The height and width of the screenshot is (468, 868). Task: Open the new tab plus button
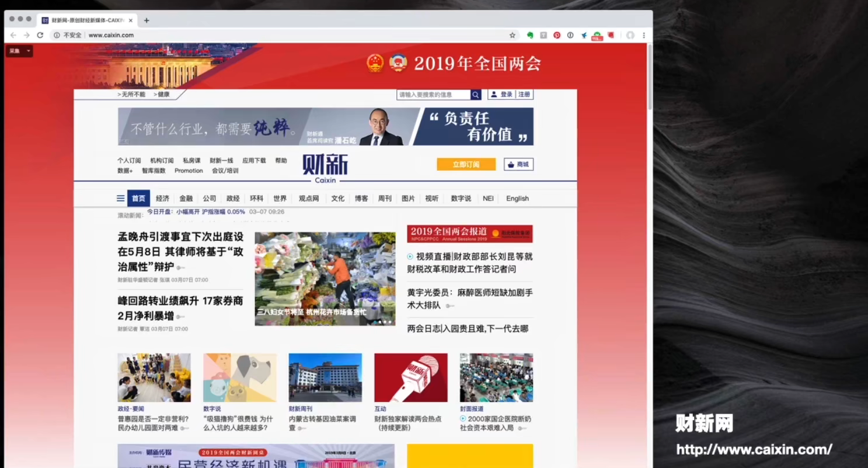(x=147, y=20)
